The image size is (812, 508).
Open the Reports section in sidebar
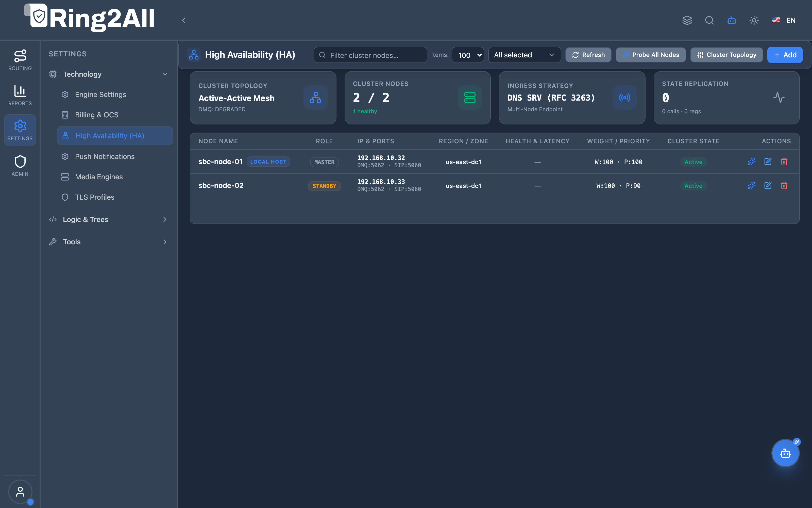pos(20,96)
